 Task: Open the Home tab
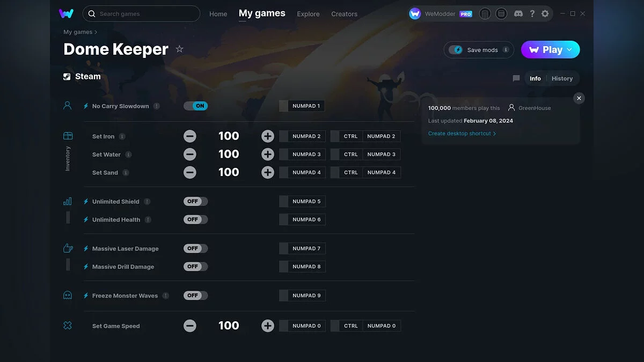click(x=218, y=14)
